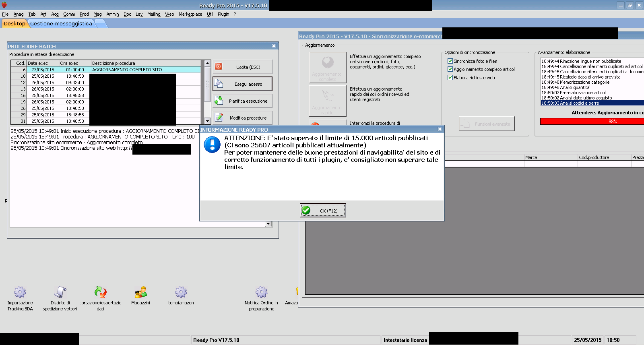
Task: Click the Funzioni avanzate button
Action: pos(487,124)
